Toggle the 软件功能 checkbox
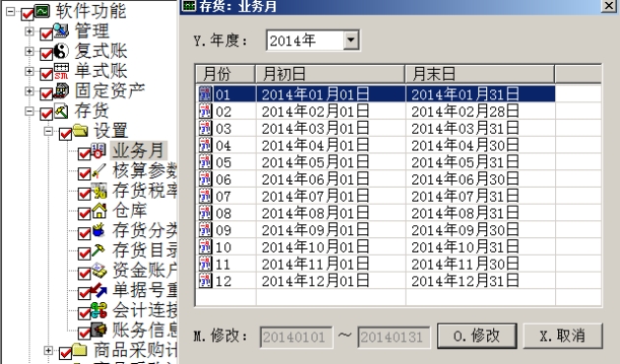 [28, 14]
